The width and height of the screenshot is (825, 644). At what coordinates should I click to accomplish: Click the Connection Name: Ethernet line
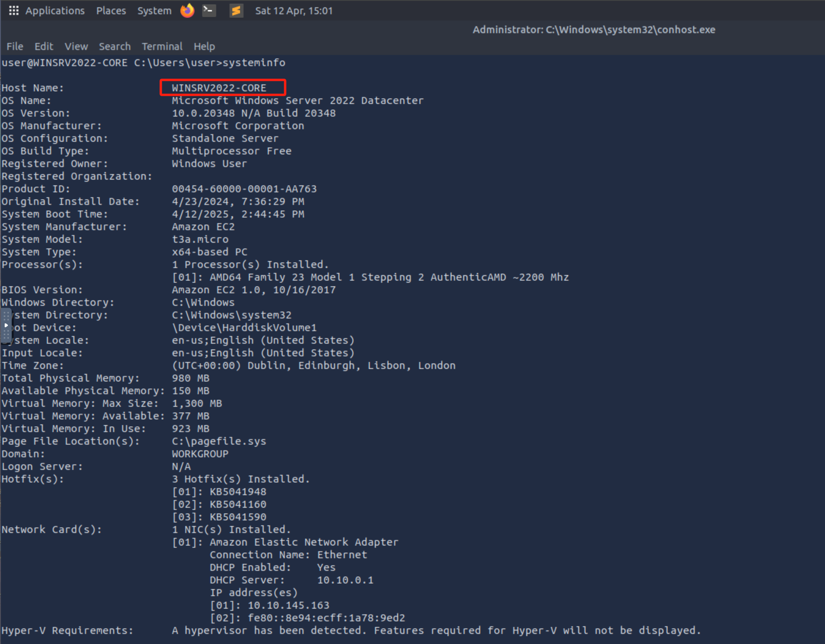(288, 555)
